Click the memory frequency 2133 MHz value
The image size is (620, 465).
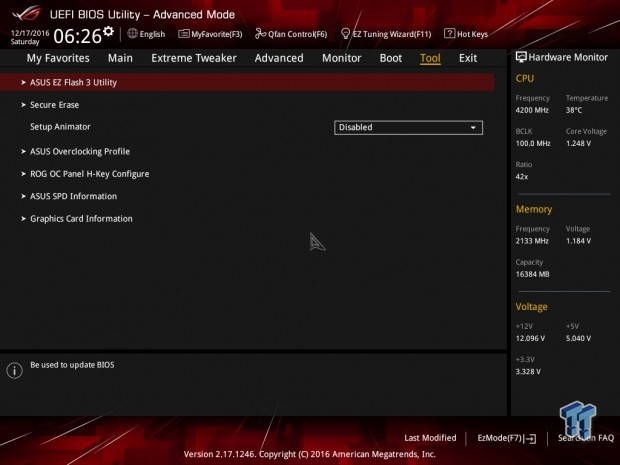[532, 241]
